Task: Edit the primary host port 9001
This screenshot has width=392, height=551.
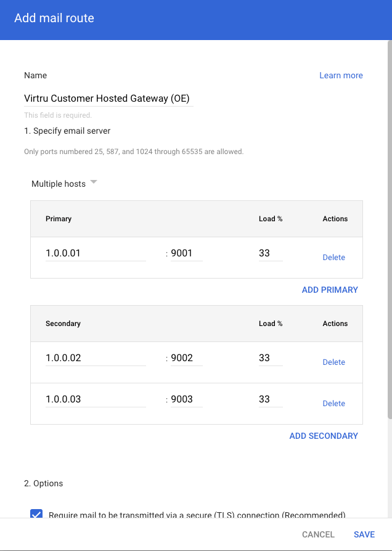Action: pos(186,252)
